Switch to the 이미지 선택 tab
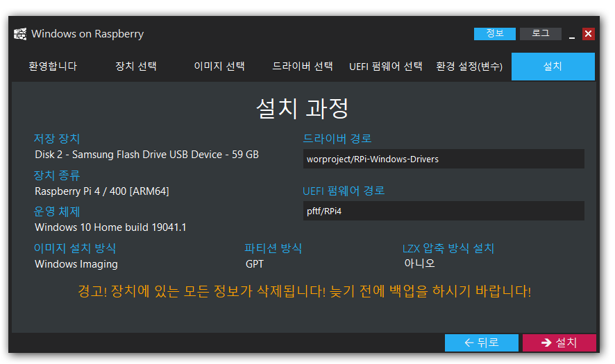Image resolution: width=615 pixels, height=364 pixels. click(219, 67)
